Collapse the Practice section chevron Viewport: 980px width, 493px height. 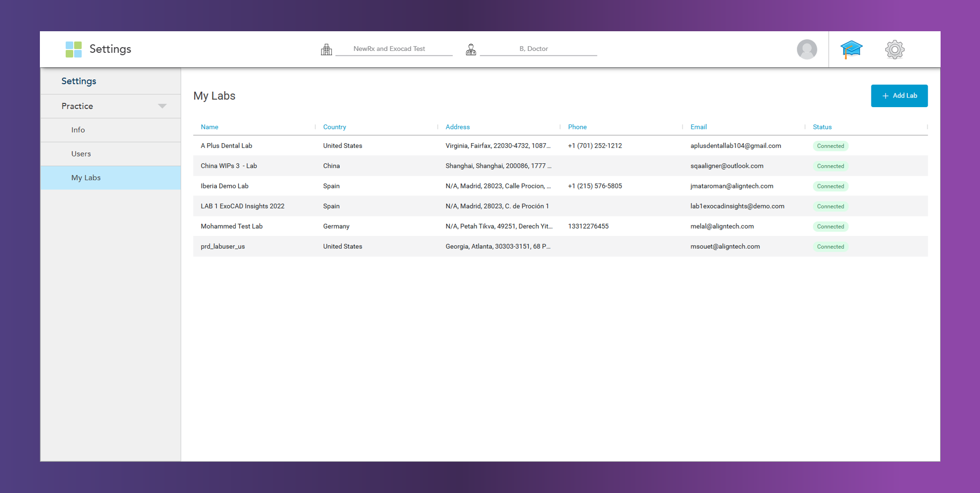tap(162, 106)
